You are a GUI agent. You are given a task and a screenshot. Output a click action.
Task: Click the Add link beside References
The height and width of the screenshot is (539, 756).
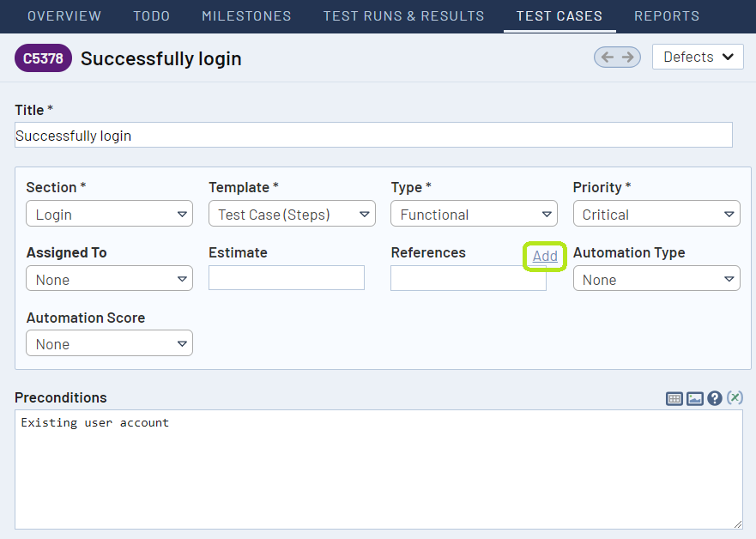544,256
